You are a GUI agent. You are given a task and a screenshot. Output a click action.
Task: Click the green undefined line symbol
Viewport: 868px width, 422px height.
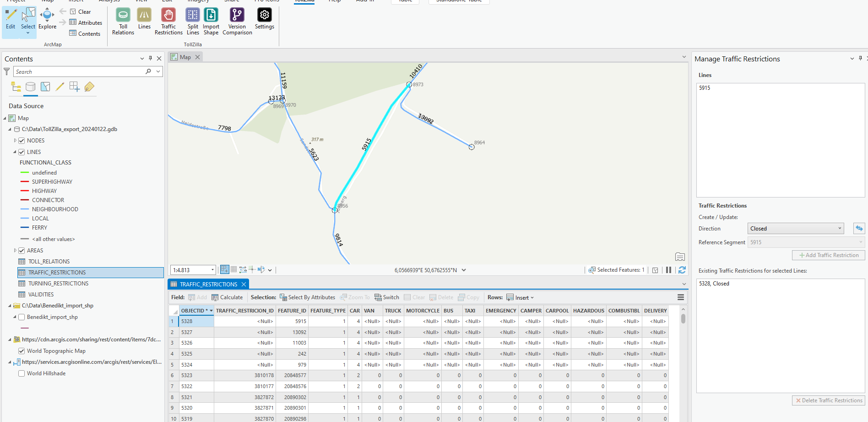(x=25, y=173)
